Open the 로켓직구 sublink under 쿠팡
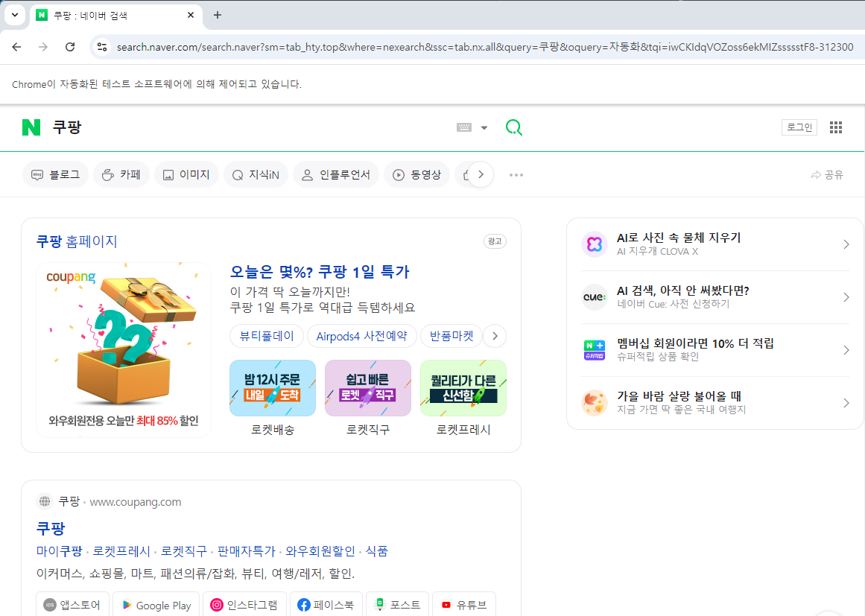Viewport: 865px width, 616px height. [x=184, y=551]
